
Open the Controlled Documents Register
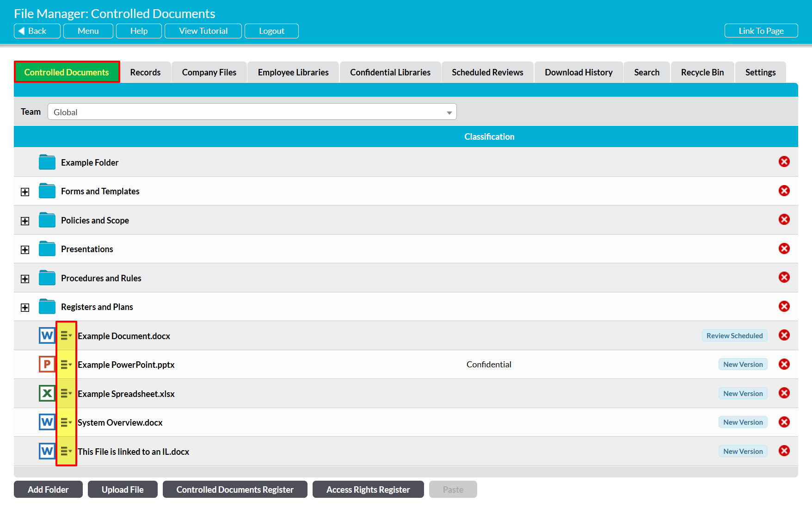pos(235,489)
